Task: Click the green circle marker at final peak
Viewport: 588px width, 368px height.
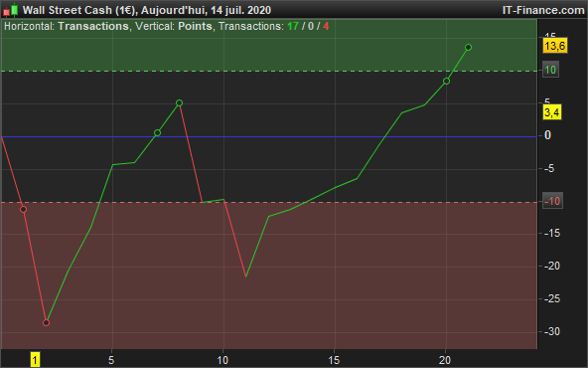Action: tap(468, 48)
